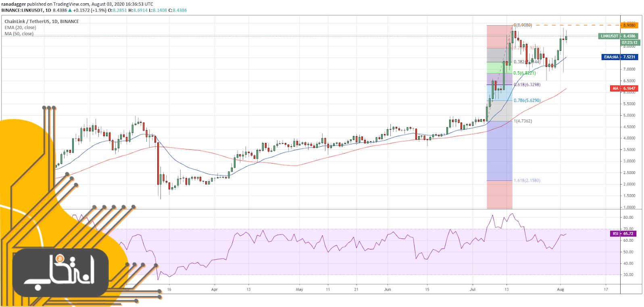Click the 'Aug' date axis label
Screen dimensions: 644x307
tap(560, 289)
